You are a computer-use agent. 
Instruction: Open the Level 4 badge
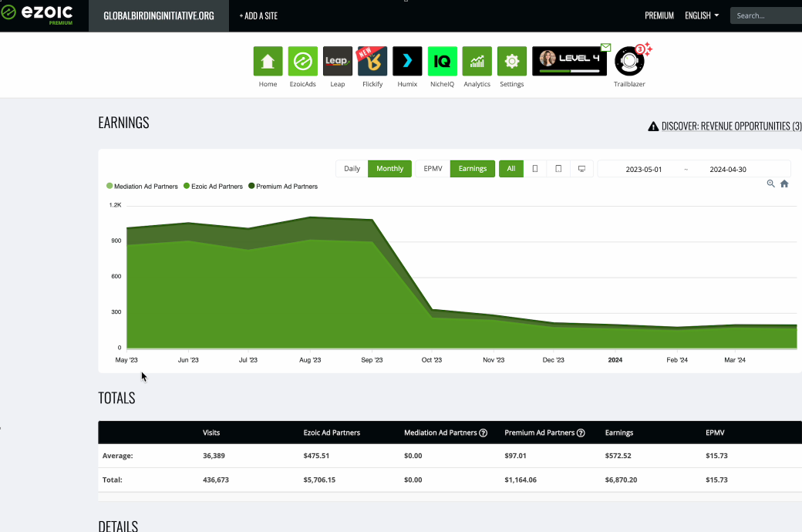pyautogui.click(x=569, y=61)
